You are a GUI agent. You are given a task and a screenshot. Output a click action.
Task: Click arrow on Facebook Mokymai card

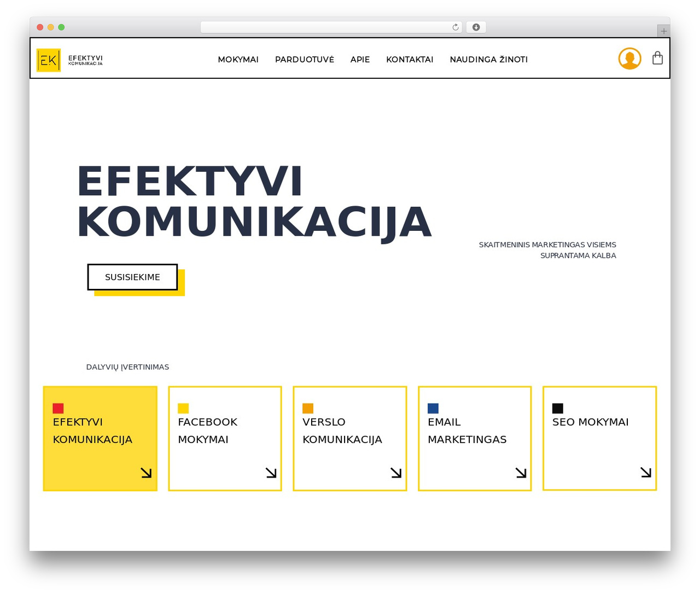coord(271,473)
